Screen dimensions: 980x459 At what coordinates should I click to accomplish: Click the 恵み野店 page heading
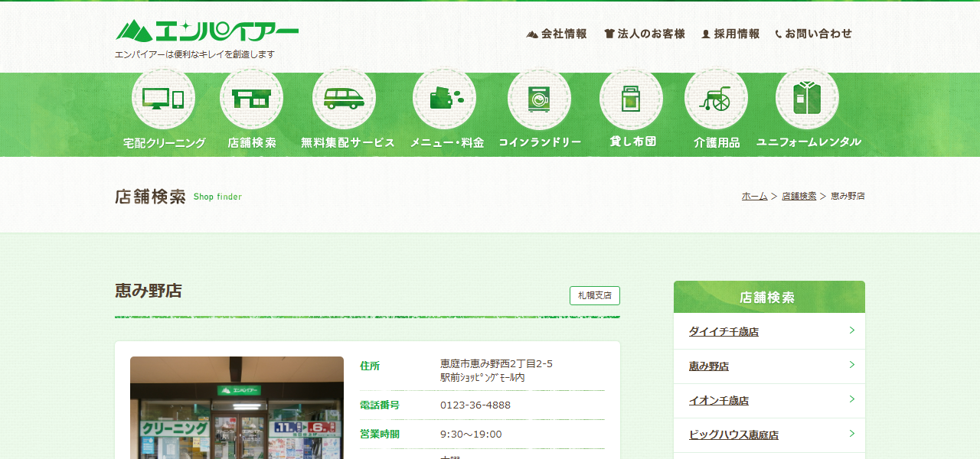pos(149,291)
